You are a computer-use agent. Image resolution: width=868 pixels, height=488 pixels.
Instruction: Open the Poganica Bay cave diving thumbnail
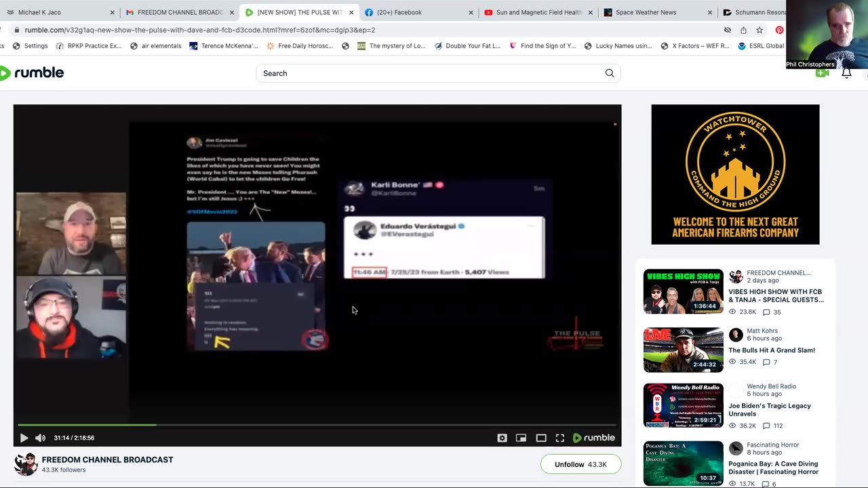(684, 464)
